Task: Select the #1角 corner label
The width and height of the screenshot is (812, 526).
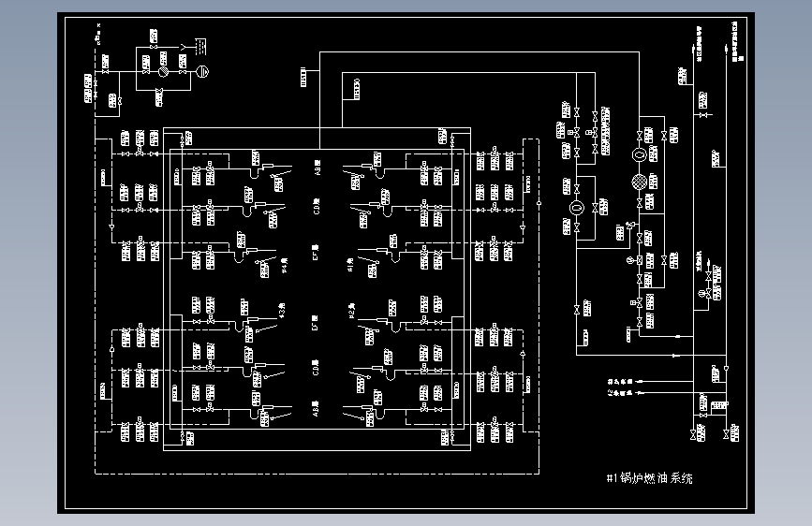Action: [x=350, y=265]
